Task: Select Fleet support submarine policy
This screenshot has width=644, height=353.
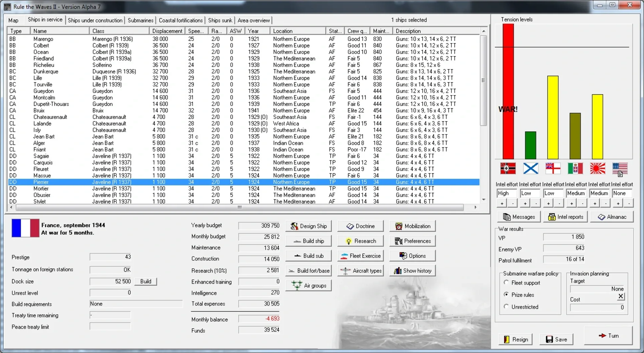Action: (x=506, y=283)
